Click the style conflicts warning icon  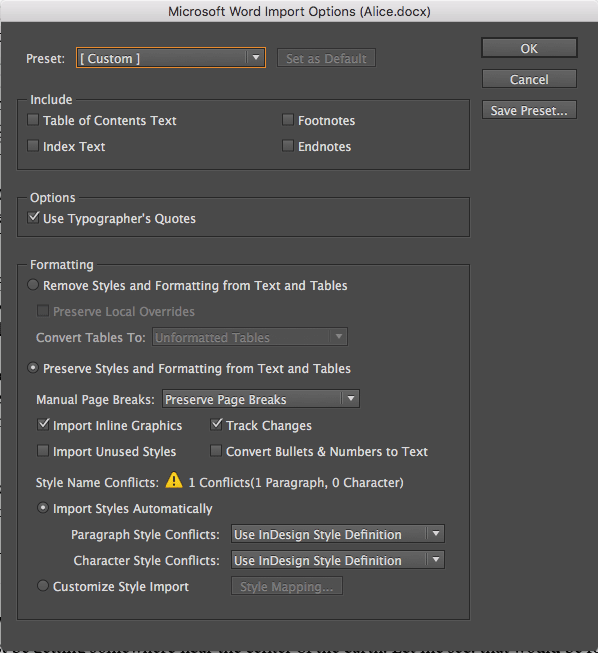pos(174,480)
